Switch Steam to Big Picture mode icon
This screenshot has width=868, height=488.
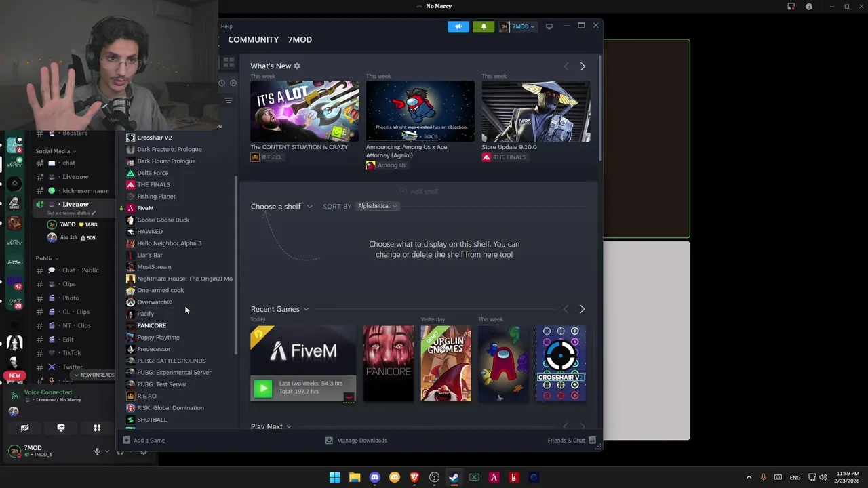tap(549, 26)
